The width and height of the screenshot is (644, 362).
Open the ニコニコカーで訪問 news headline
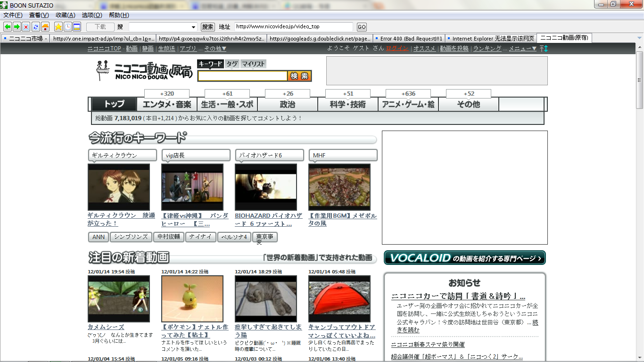[x=458, y=296]
